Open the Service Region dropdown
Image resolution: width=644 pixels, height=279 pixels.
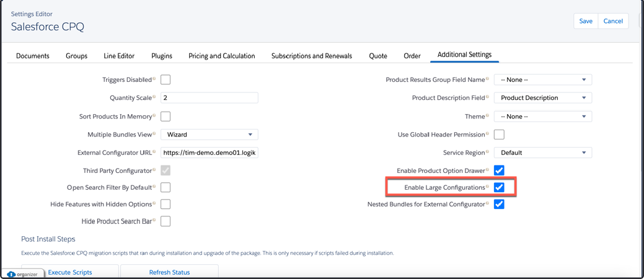[543, 153]
